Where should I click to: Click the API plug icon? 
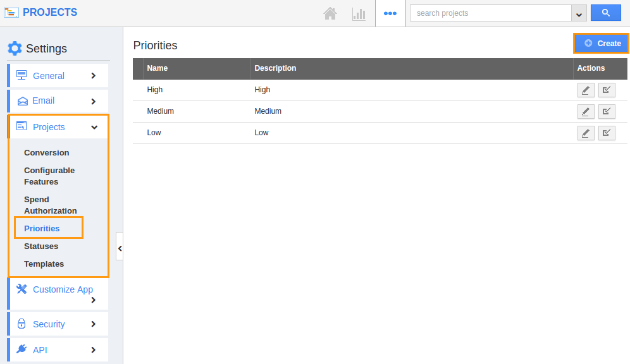[x=22, y=349]
